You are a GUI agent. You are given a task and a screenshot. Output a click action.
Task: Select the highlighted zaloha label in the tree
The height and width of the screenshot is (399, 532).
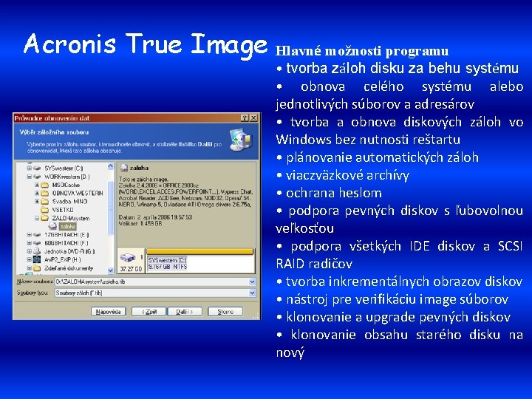click(68, 227)
